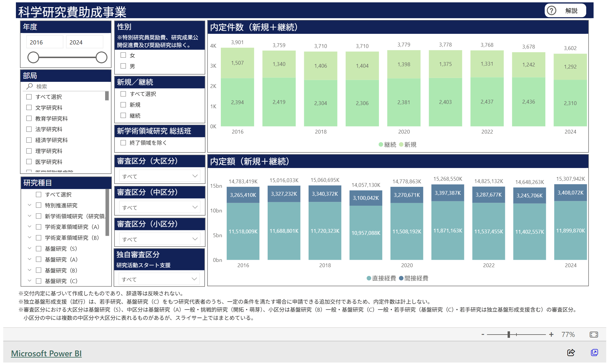Click the zoom out minus icon
This screenshot has width=608, height=364.
(483, 335)
